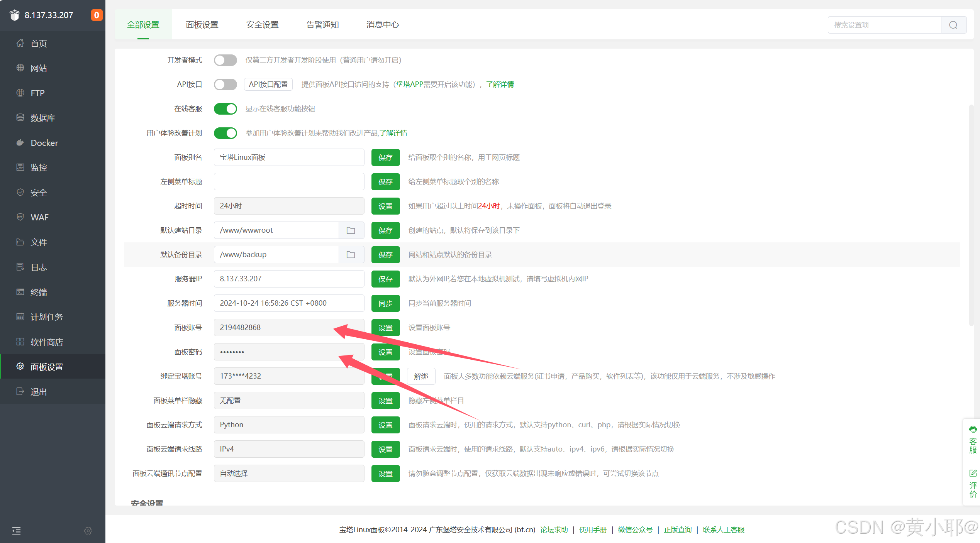The width and height of the screenshot is (980, 543).
Task: Turn off user experience improvement plan
Action: click(x=226, y=133)
